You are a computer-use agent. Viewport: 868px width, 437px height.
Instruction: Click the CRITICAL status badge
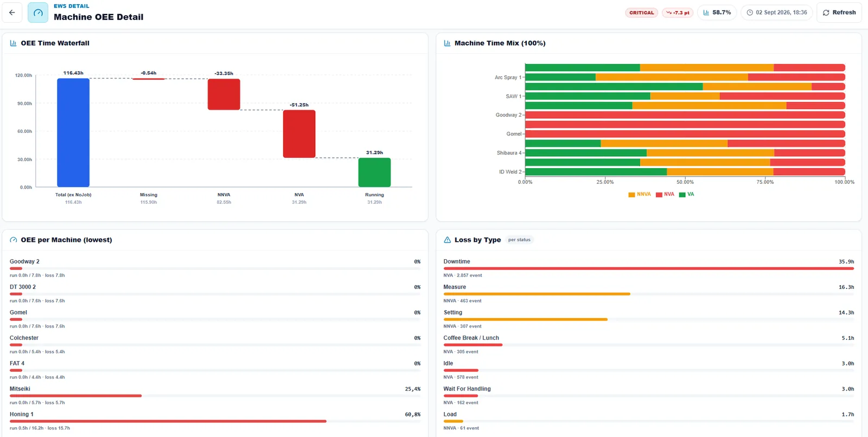tap(641, 12)
